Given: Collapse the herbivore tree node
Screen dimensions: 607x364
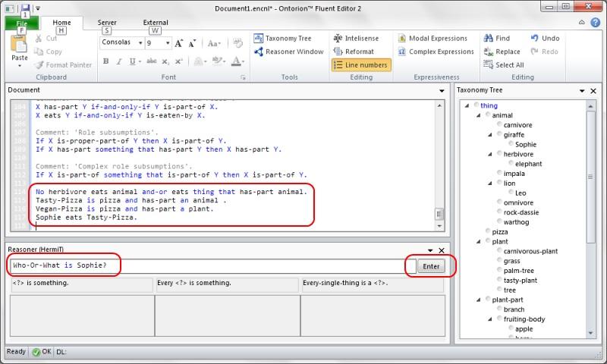Looking at the screenshot, I should point(490,154).
